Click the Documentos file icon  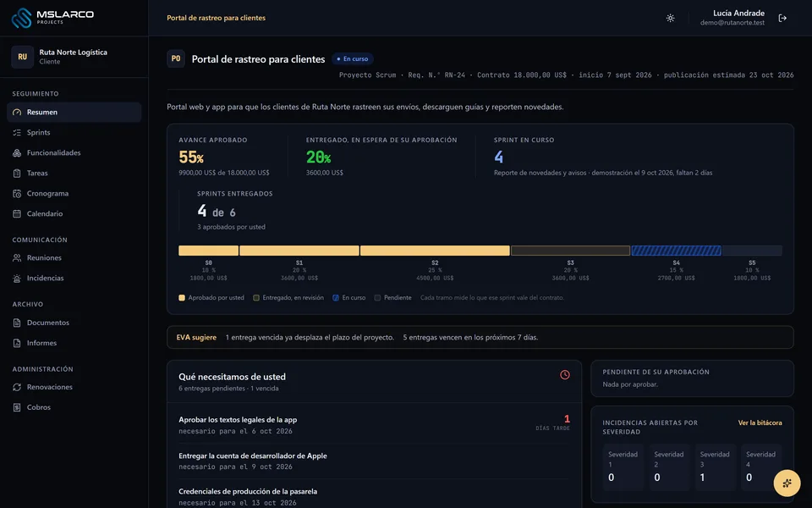pyautogui.click(x=17, y=323)
